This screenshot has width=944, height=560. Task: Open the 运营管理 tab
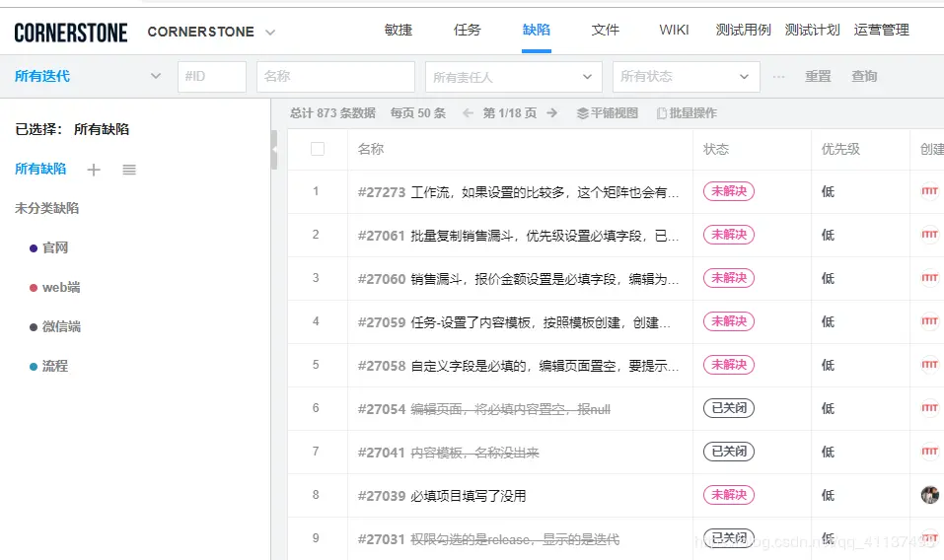(x=882, y=31)
